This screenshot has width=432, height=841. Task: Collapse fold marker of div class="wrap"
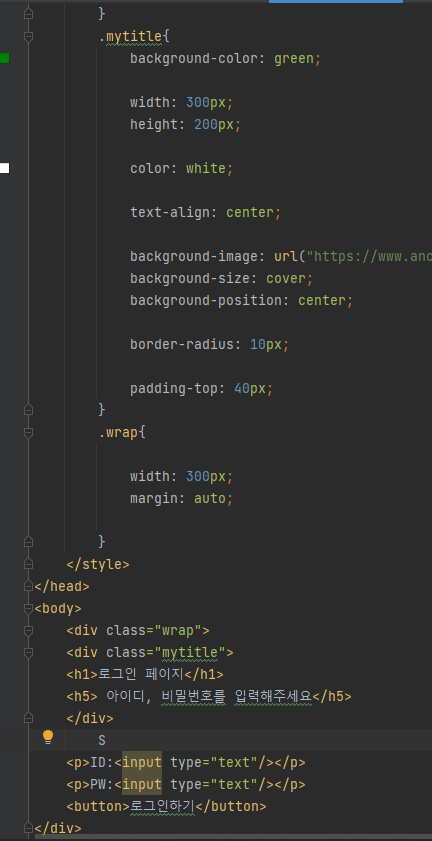[x=28, y=630]
